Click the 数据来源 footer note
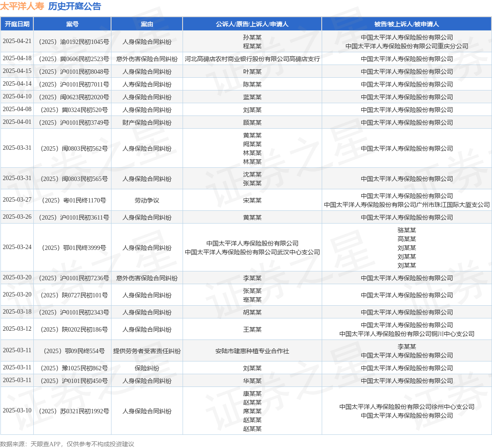 click(67, 444)
